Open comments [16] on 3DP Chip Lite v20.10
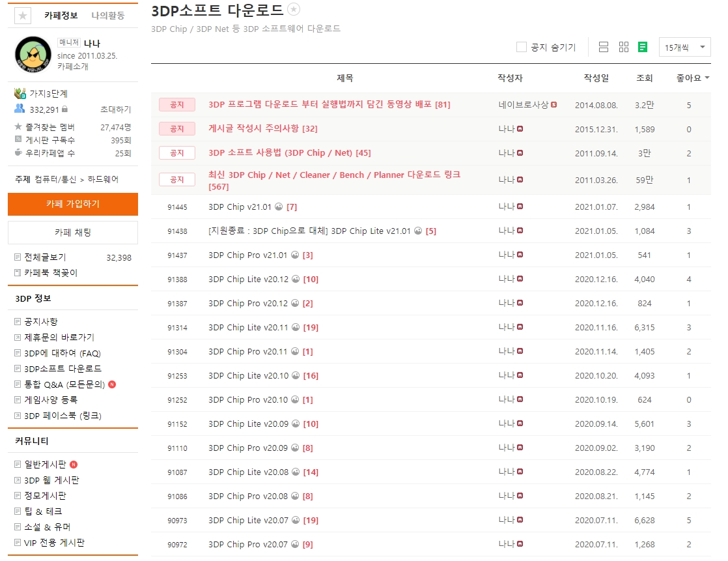Screen dimensions: 728x561 pyautogui.click(x=311, y=376)
